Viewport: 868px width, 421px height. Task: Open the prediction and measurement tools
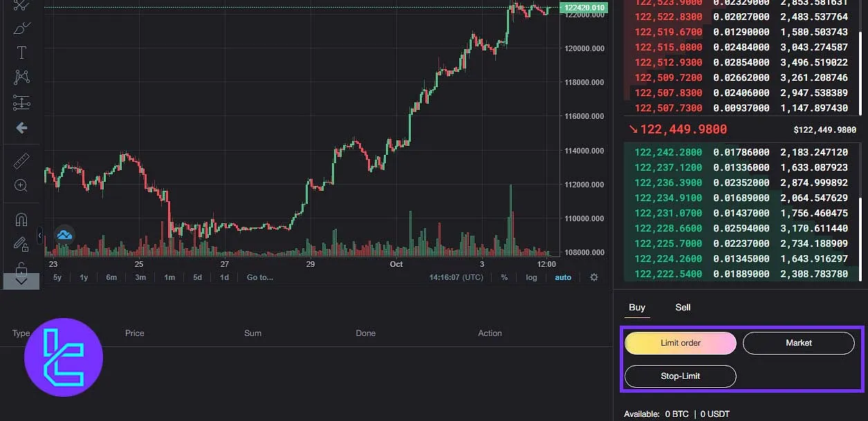point(21,103)
